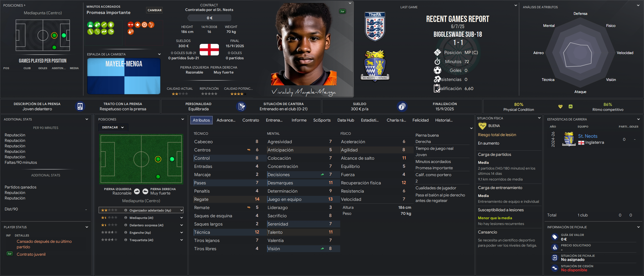The height and width of the screenshot is (276, 644).
Task: Click the orange star weakness icon
Action: pyautogui.click(x=138, y=25)
